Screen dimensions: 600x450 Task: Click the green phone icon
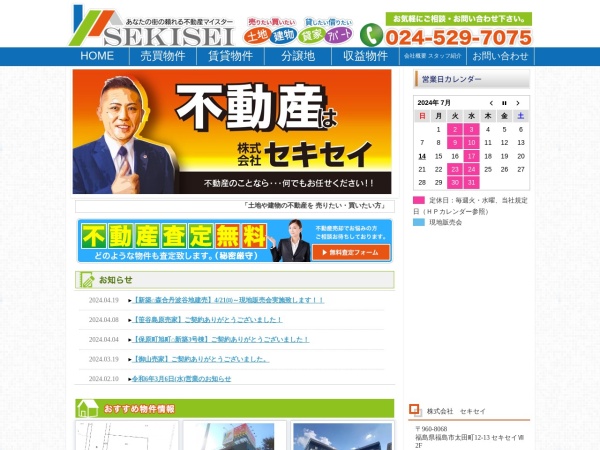point(371,35)
